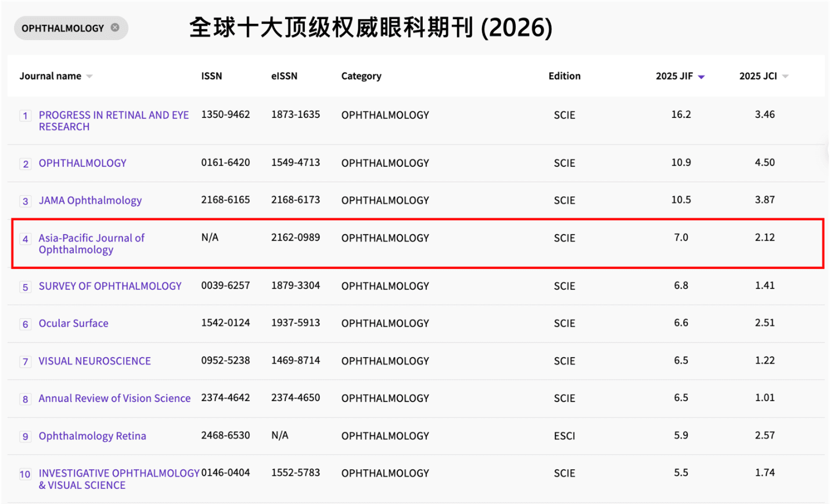Screen dimensions: 830x504
Task: Click the eISSN column header
Action: (284, 76)
